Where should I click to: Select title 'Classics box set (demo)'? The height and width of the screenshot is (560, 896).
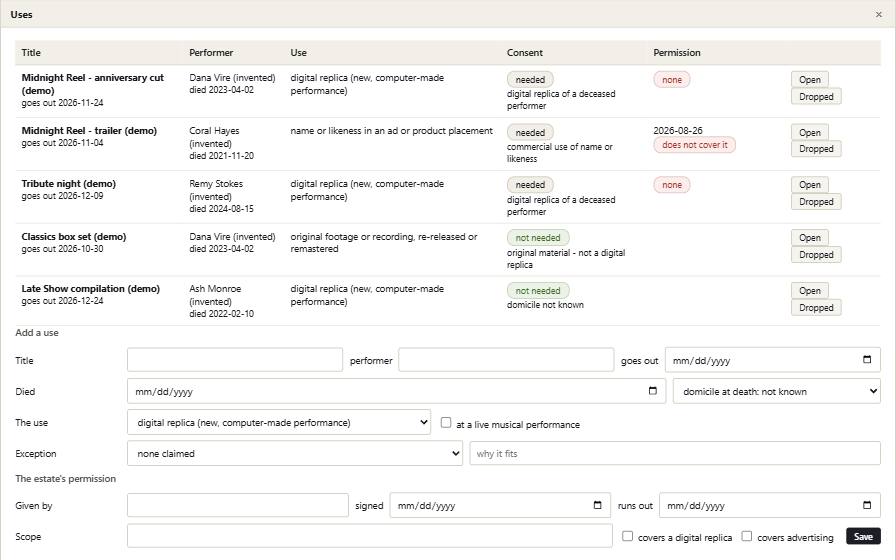click(x=74, y=237)
